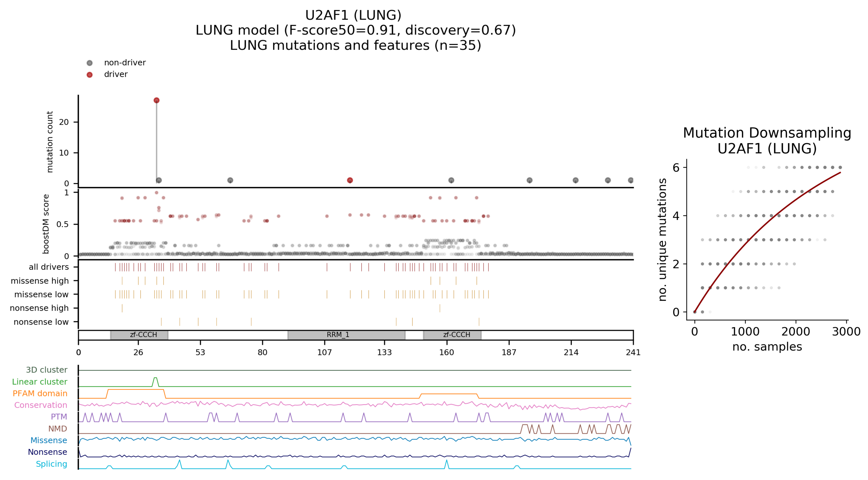The width and height of the screenshot is (868, 480).
Task: Click the 'nonsense low' row label
Action: pos(41,322)
